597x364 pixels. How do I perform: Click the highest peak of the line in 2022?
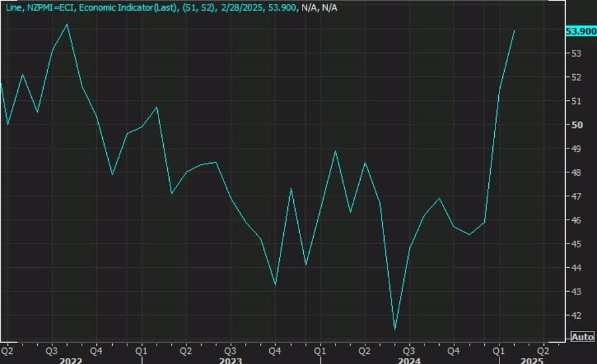pos(67,25)
